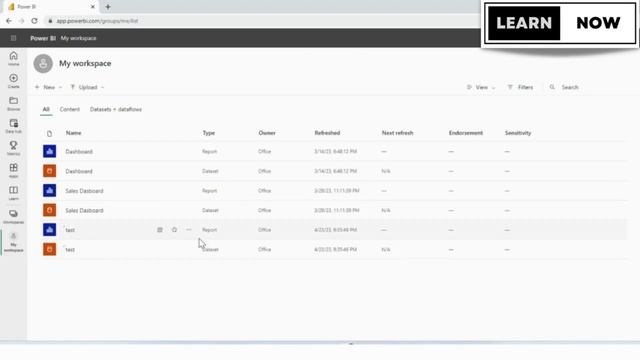
Task: Expand the Upload dropdown
Action: click(x=87, y=87)
